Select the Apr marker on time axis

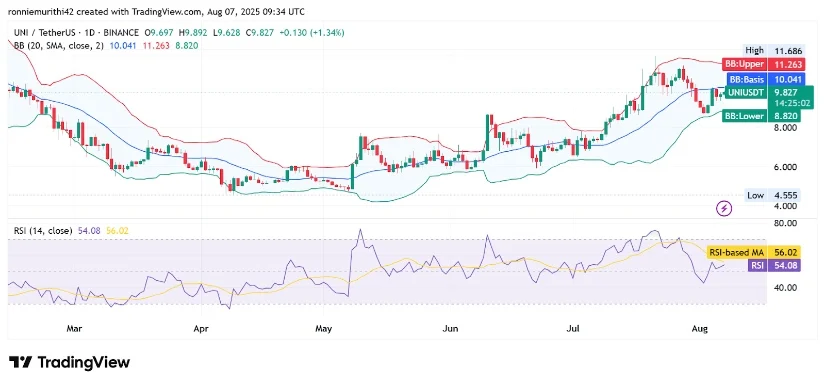coord(202,329)
